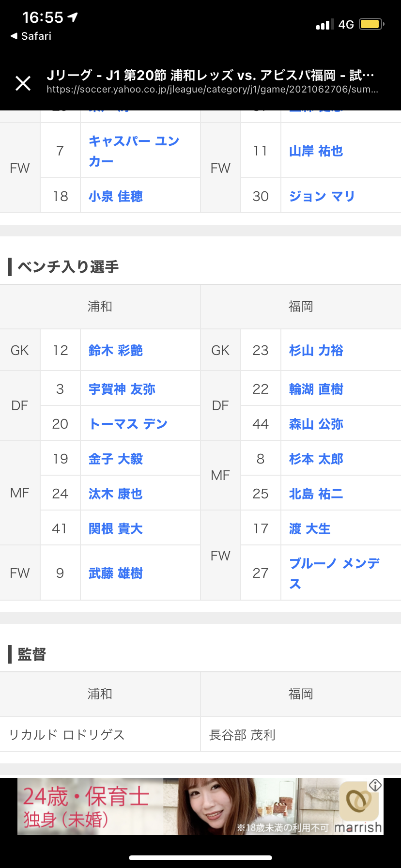Select 山岸 祐也 link
The image size is (401, 868).
point(316,151)
